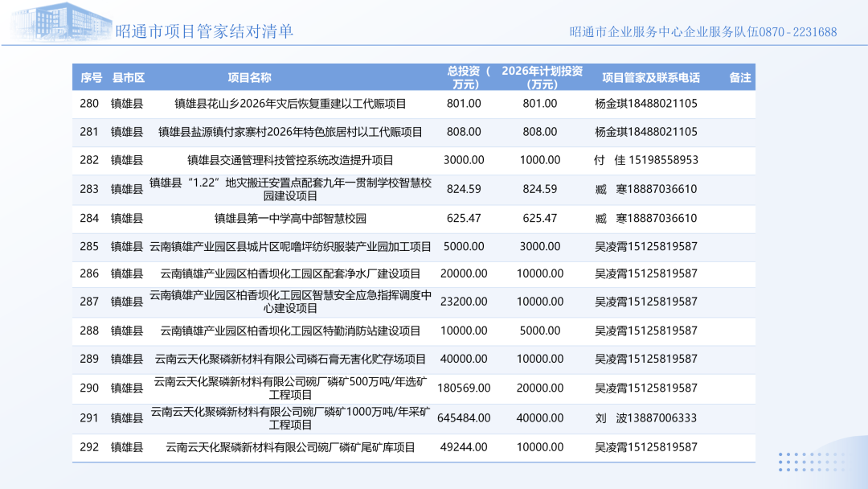Image resolution: width=868 pixels, height=489 pixels.
Task: Click 镇雄县 county cell in row 288
Action: point(127,331)
